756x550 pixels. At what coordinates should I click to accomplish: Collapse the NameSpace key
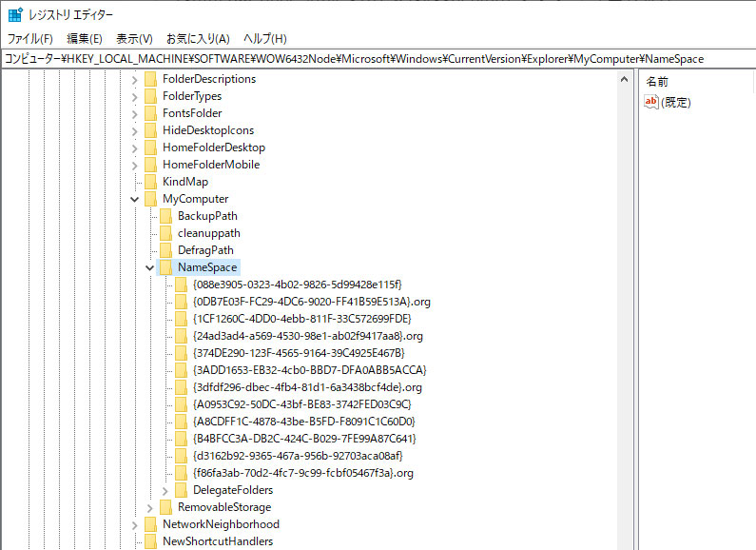click(x=150, y=267)
